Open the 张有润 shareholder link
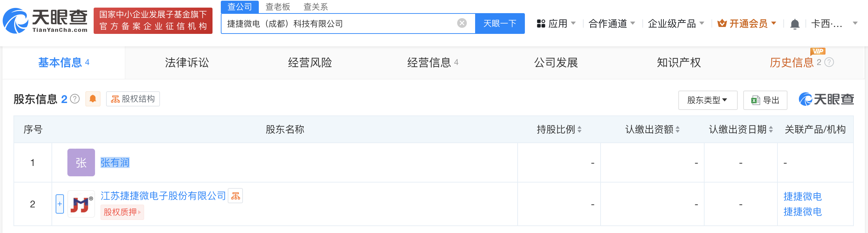This screenshot has width=868, height=233. pos(115,162)
